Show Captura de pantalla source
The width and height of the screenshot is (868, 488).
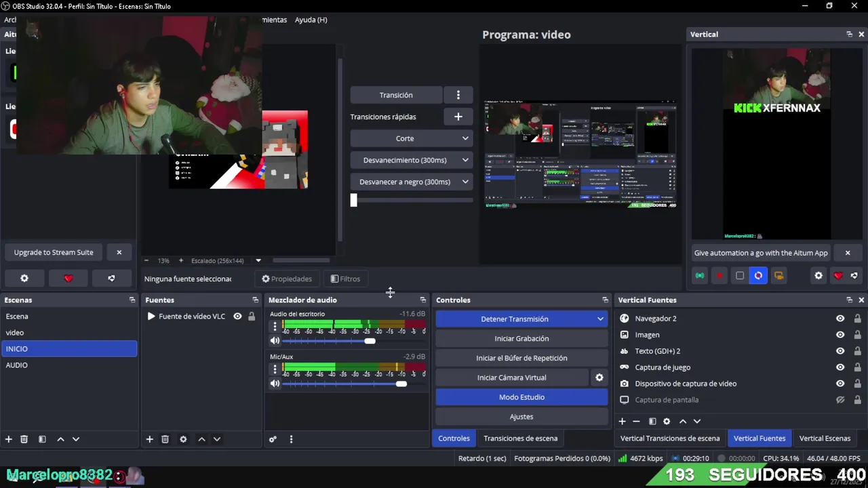pyautogui.click(x=840, y=400)
